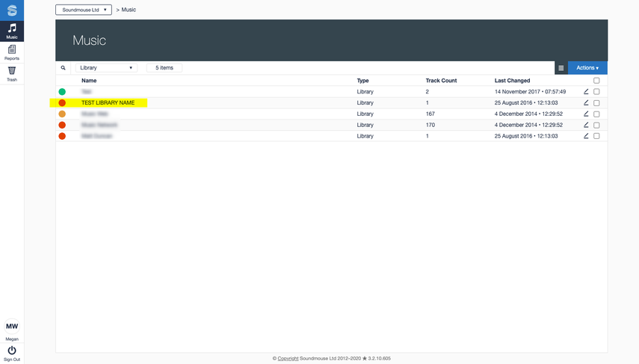This screenshot has height=364, width=639.
Task: Open the Actions dropdown menu
Action: point(587,68)
